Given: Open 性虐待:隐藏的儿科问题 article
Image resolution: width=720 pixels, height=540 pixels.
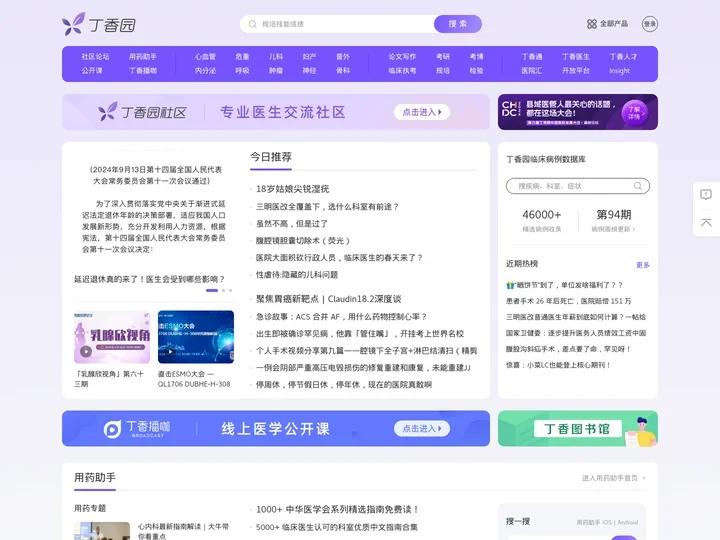Looking at the screenshot, I should click(297, 275).
